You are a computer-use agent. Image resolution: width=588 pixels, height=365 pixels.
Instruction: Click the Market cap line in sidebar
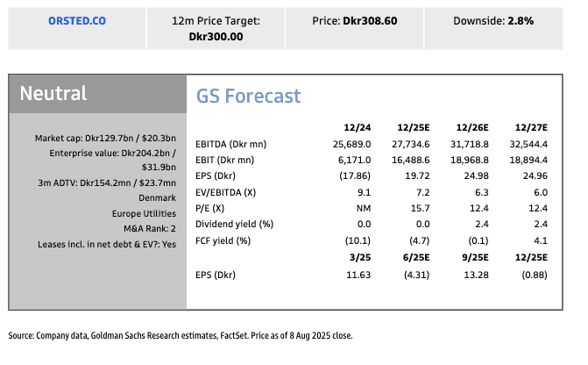[x=105, y=139]
